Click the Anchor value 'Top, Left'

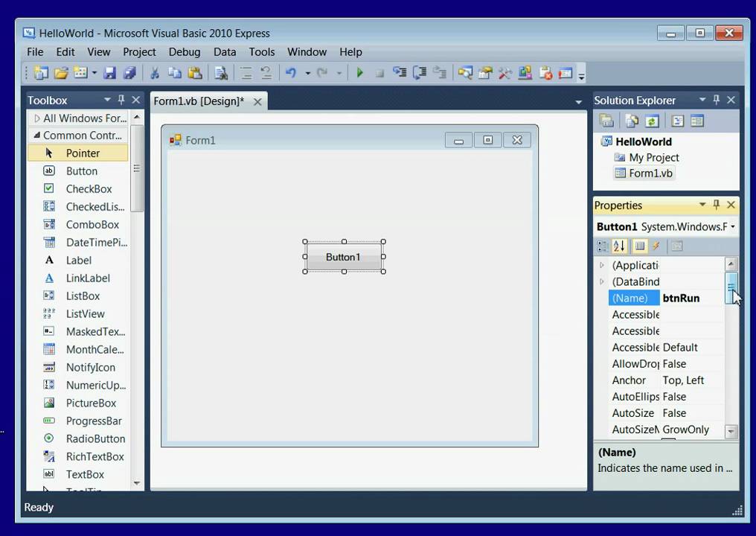pos(683,380)
